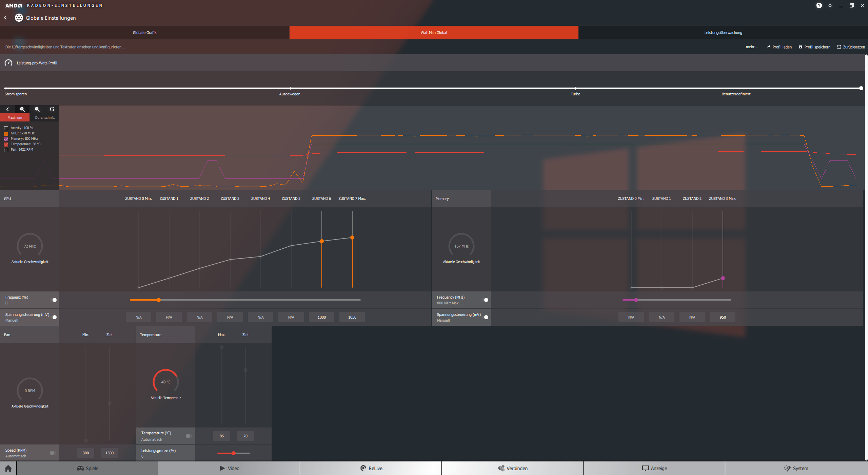Toggle the Memory Frequency (MHz) switch
This screenshot has width=868, height=475.
pos(485,300)
